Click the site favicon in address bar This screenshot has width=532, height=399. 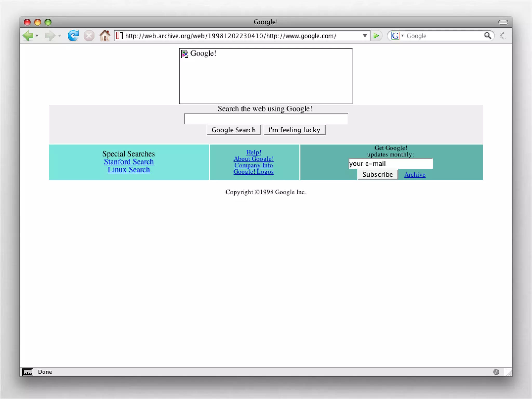(119, 36)
